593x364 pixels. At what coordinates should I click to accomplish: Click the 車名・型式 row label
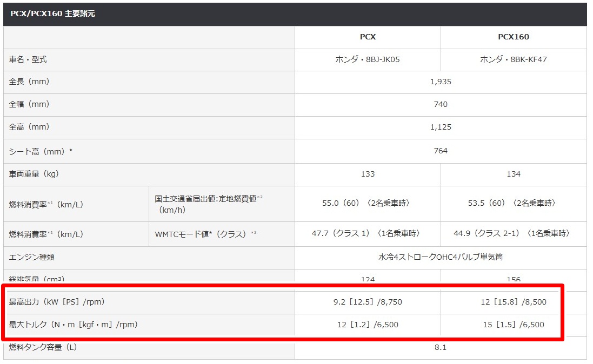click(x=28, y=59)
